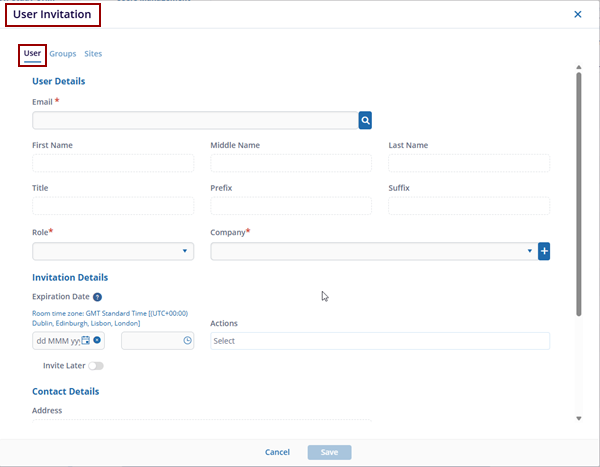Click the vertical scrollbar thumb
Screen dimensions: 600x467
[x=579, y=190]
